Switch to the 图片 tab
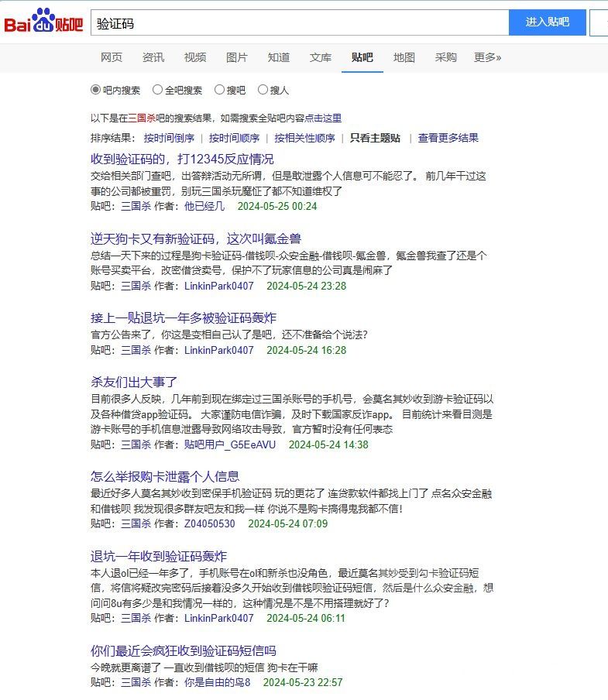This screenshot has height=700, width=608. pyautogui.click(x=236, y=57)
